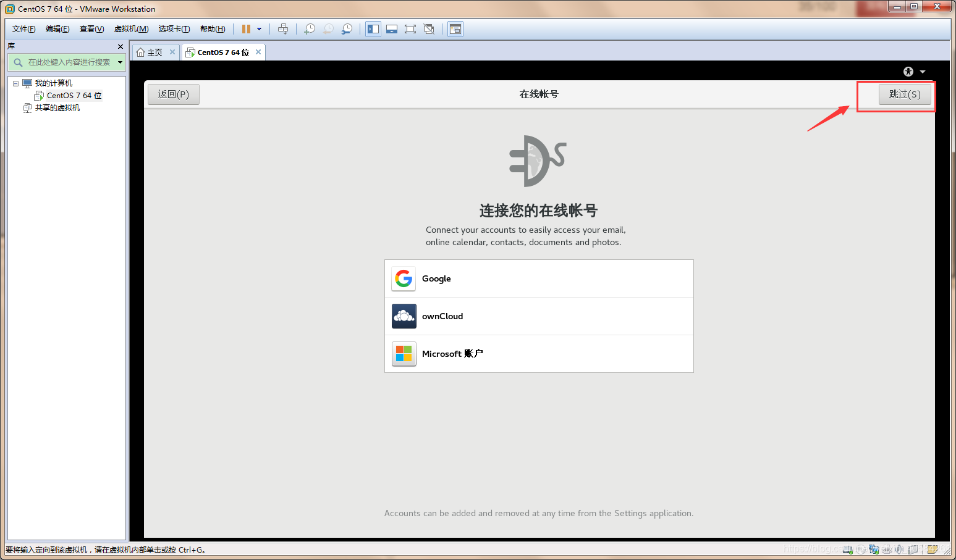Open the library search filter dropdown

[x=121, y=62]
